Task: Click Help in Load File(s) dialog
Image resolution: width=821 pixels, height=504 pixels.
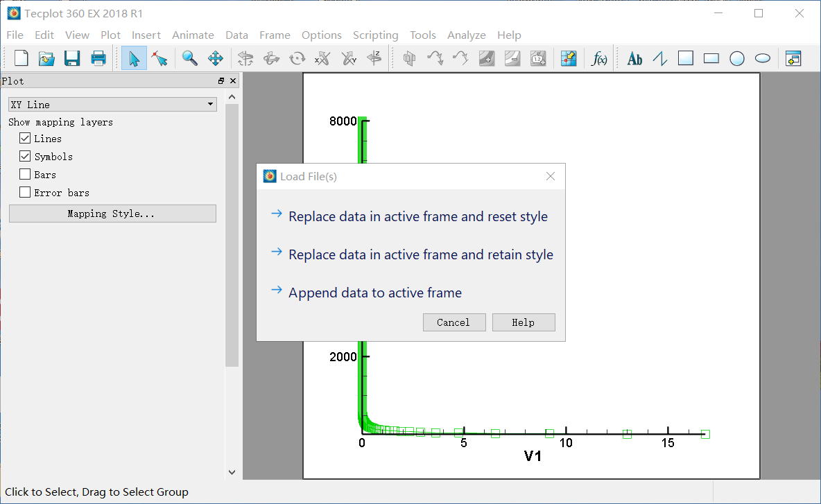Action: 524,322
